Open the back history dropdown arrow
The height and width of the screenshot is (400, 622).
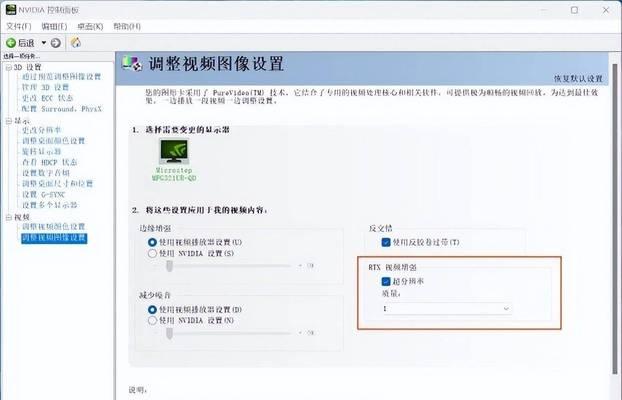click(x=44, y=43)
